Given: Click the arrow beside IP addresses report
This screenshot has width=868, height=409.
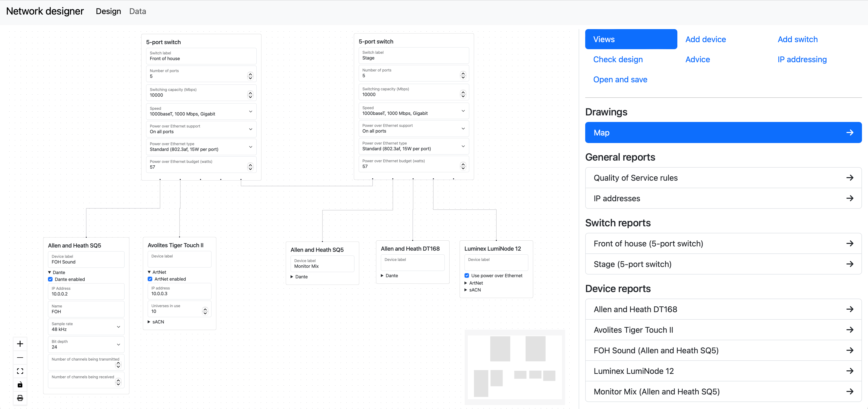Looking at the screenshot, I should pos(849,198).
